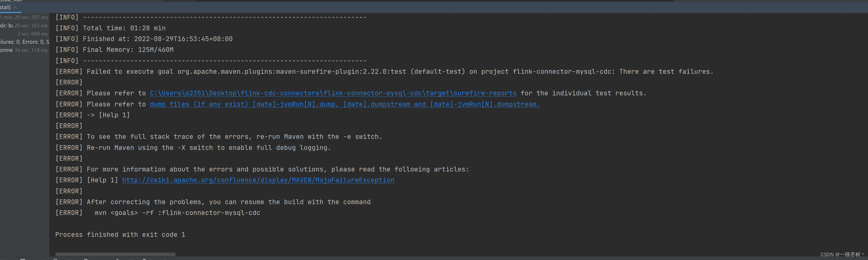This screenshot has height=260, width=868.
Task: Click the 'Failed to execute goal' error line
Action: tap(384, 72)
